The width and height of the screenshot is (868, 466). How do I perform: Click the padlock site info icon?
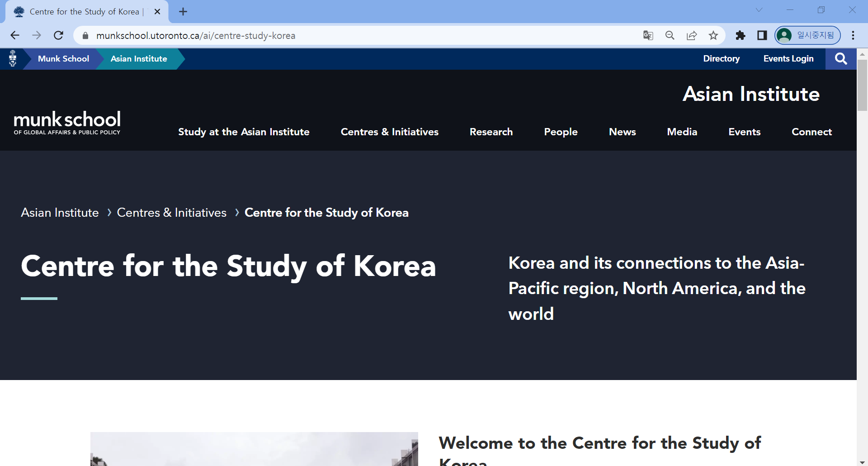[x=85, y=35]
